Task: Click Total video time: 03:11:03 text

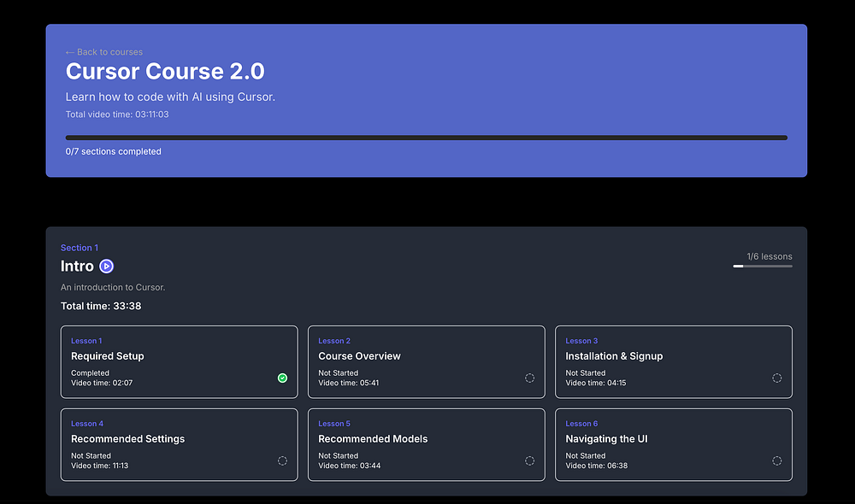Action: (x=117, y=114)
